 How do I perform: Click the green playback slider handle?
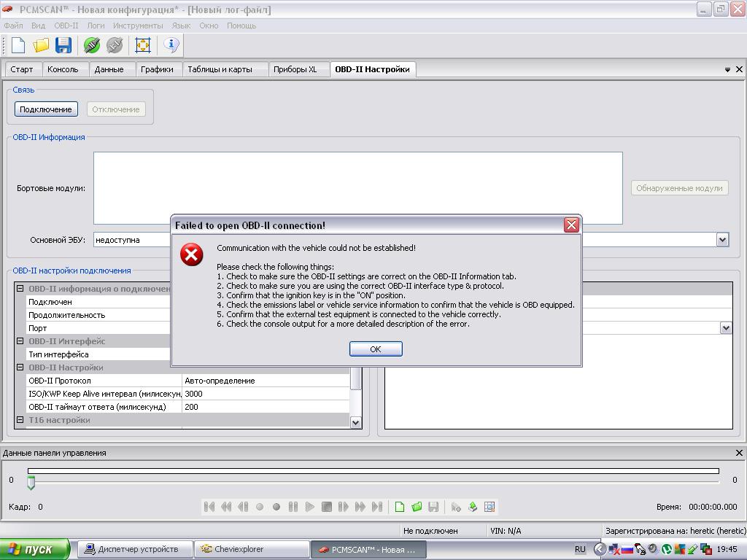(31, 483)
